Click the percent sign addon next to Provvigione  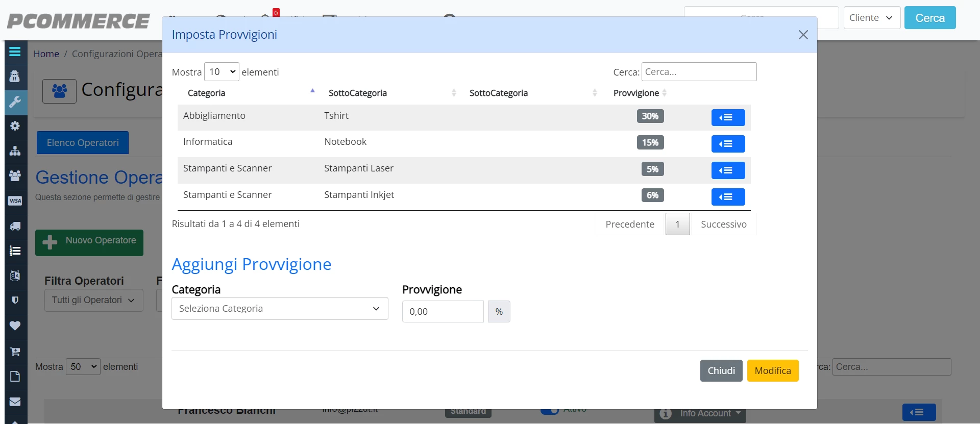pos(499,312)
